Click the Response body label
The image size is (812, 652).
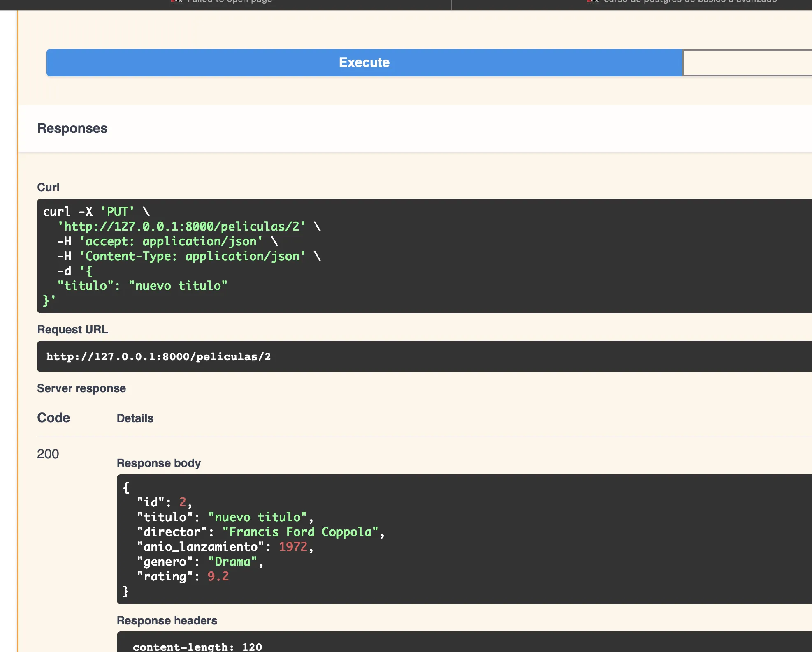tap(159, 463)
